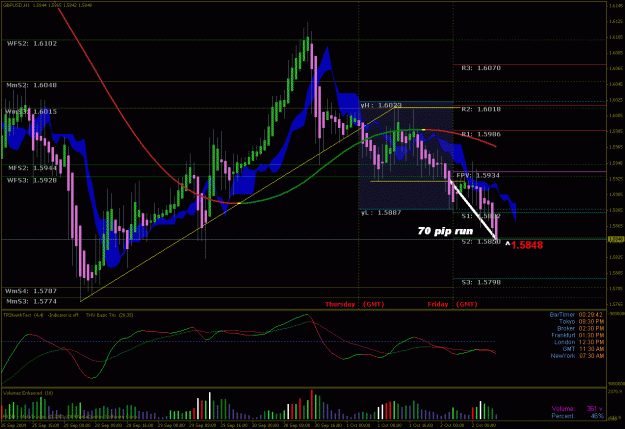
Task: Click the NewYork 07:30 AM clock row
Action: pyautogui.click(x=578, y=356)
